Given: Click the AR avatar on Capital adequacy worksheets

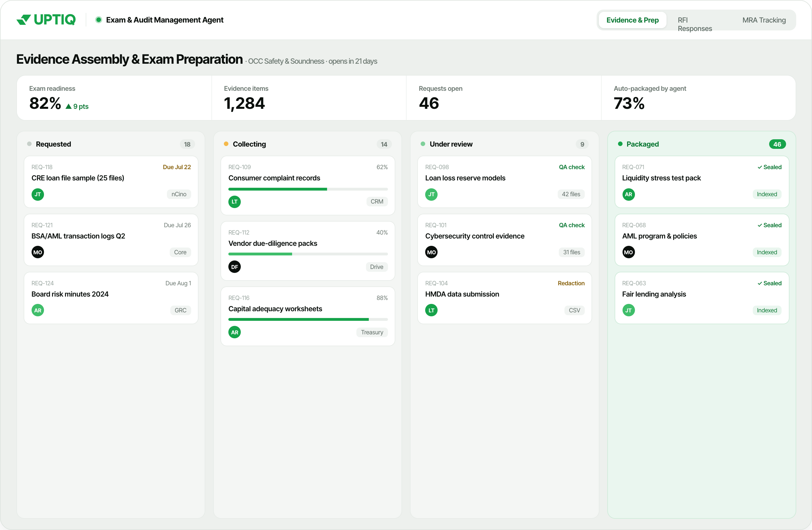Looking at the screenshot, I should pyautogui.click(x=234, y=332).
